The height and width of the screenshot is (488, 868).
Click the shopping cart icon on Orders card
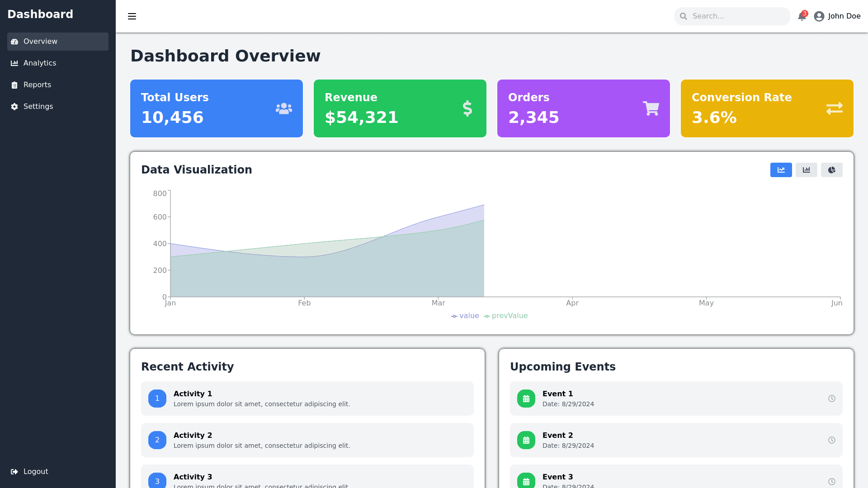coord(651,108)
